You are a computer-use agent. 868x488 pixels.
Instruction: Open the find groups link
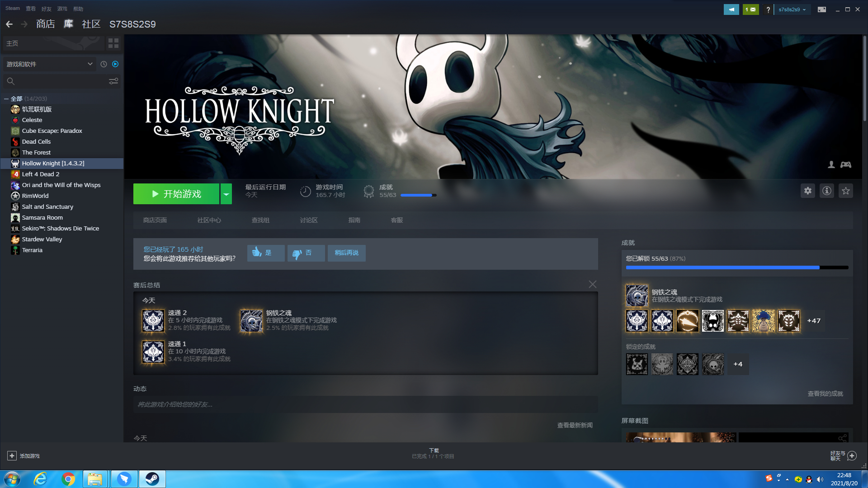coord(260,220)
